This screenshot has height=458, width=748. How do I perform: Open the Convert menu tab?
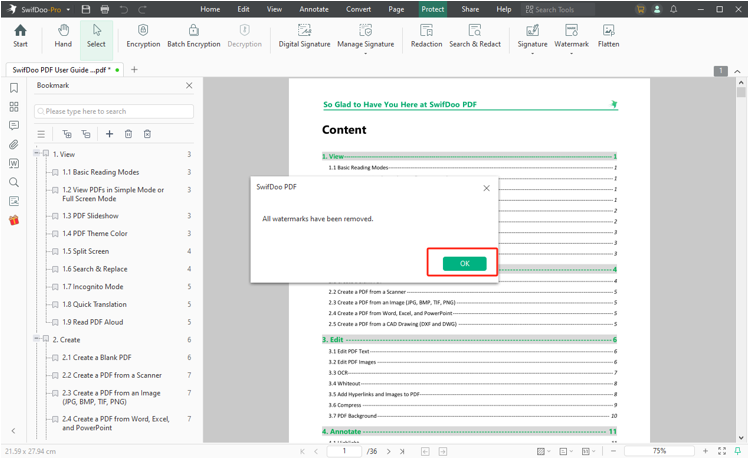point(358,9)
